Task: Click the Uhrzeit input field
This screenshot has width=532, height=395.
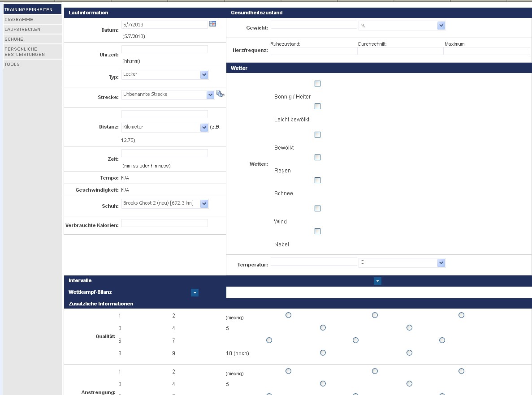Action: [x=164, y=49]
